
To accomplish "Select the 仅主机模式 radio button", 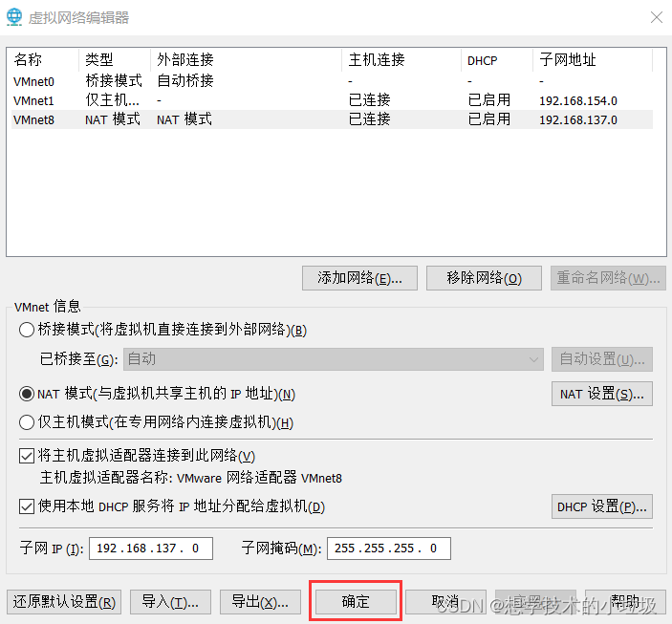I will tap(27, 422).
